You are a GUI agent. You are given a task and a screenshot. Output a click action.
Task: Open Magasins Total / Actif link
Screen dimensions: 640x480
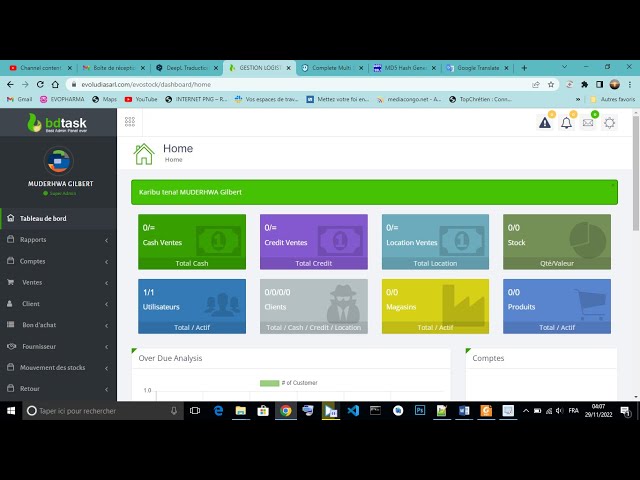[x=435, y=328]
